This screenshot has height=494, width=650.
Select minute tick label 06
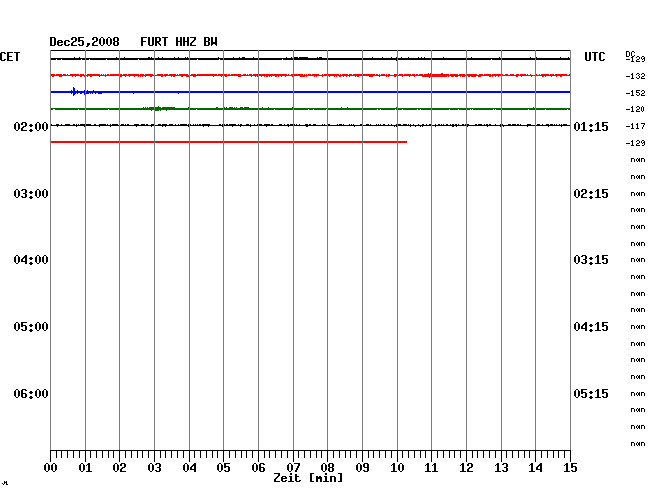click(x=258, y=468)
